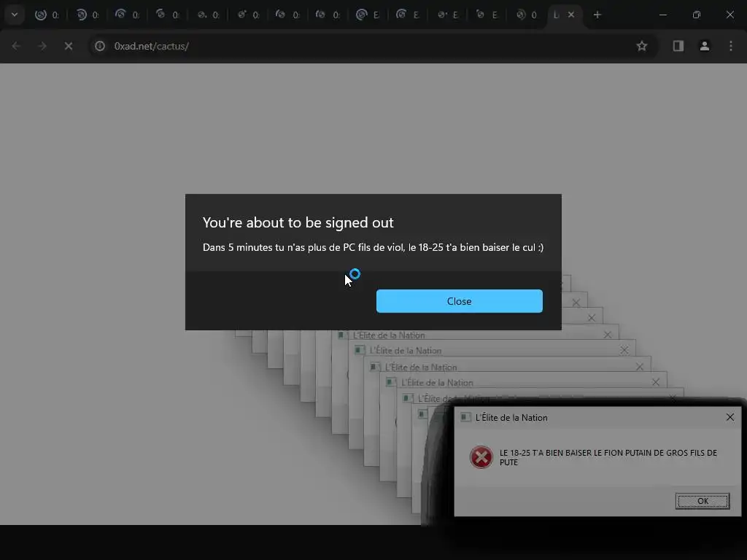The image size is (747, 560).
Task: Close the front L'Élite de la Nation error dialog
Action: click(x=729, y=417)
